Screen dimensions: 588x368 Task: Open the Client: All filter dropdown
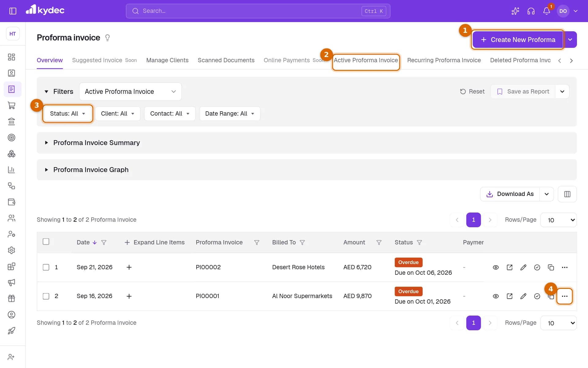coord(118,114)
